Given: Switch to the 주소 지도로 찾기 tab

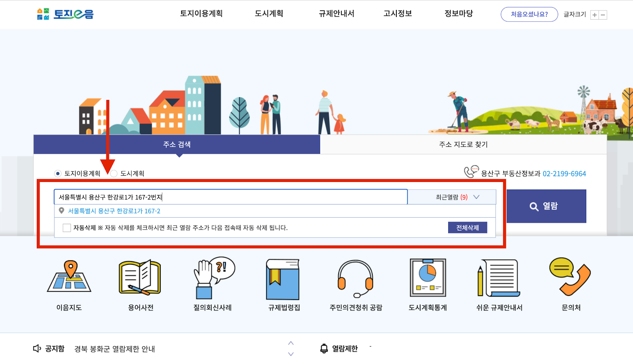Looking at the screenshot, I should pyautogui.click(x=463, y=144).
